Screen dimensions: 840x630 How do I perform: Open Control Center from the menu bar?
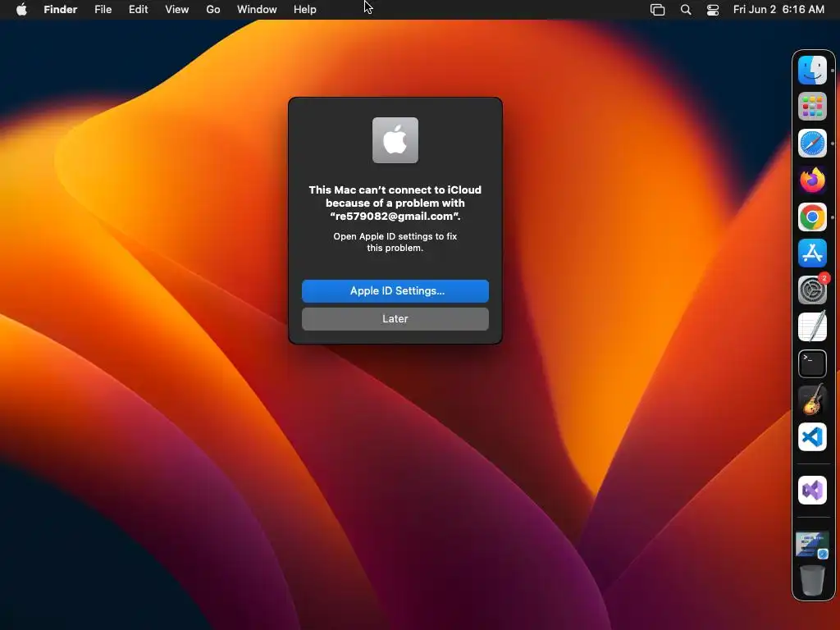pos(713,10)
